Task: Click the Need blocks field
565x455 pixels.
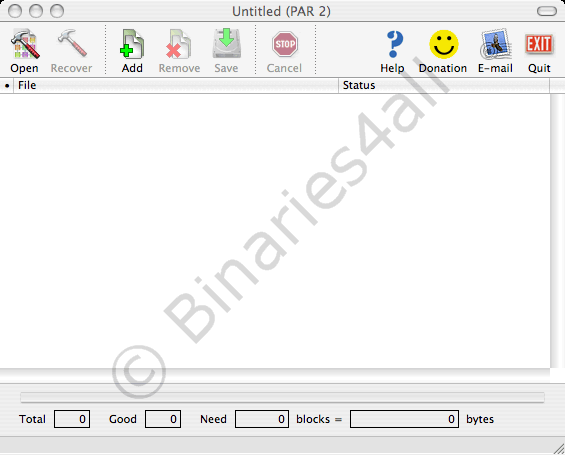Action: (262, 419)
